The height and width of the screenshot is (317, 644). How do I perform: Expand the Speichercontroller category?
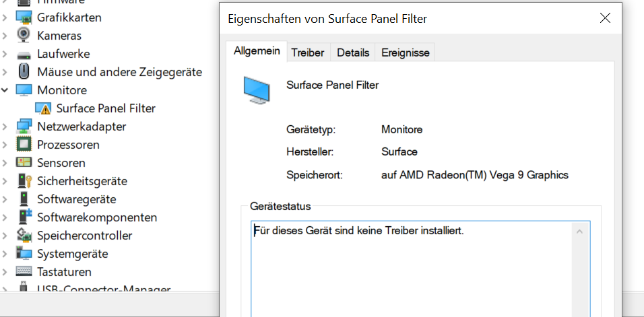5,236
